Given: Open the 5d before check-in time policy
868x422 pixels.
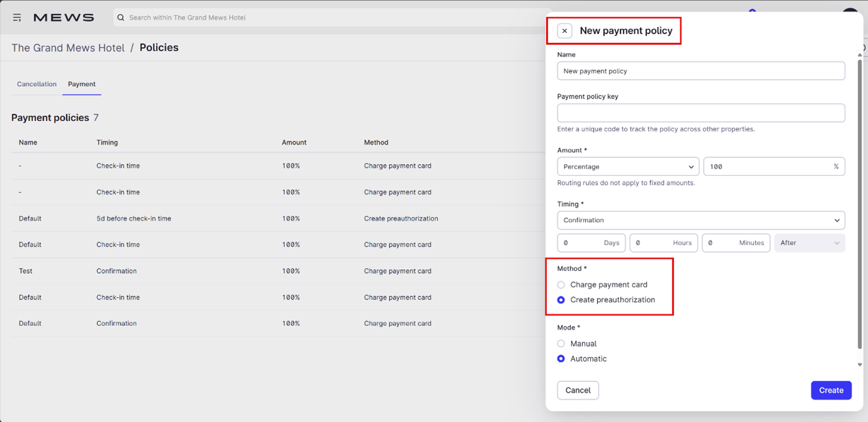Looking at the screenshot, I should point(278,219).
